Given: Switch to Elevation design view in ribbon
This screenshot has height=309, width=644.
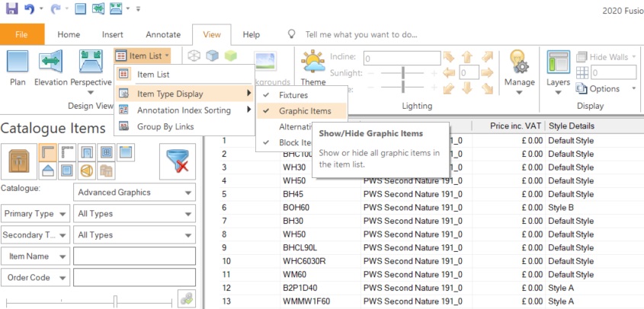Looking at the screenshot, I should [x=50, y=68].
